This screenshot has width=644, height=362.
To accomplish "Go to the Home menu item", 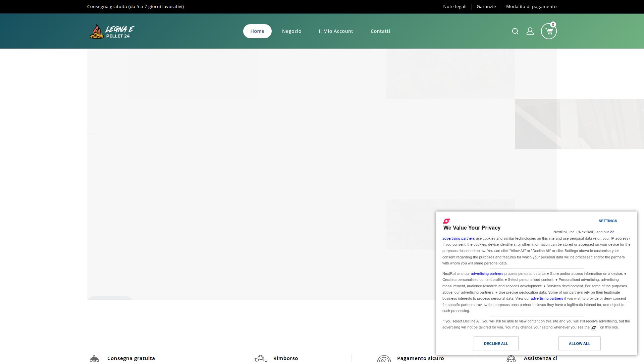I will 257,31.
